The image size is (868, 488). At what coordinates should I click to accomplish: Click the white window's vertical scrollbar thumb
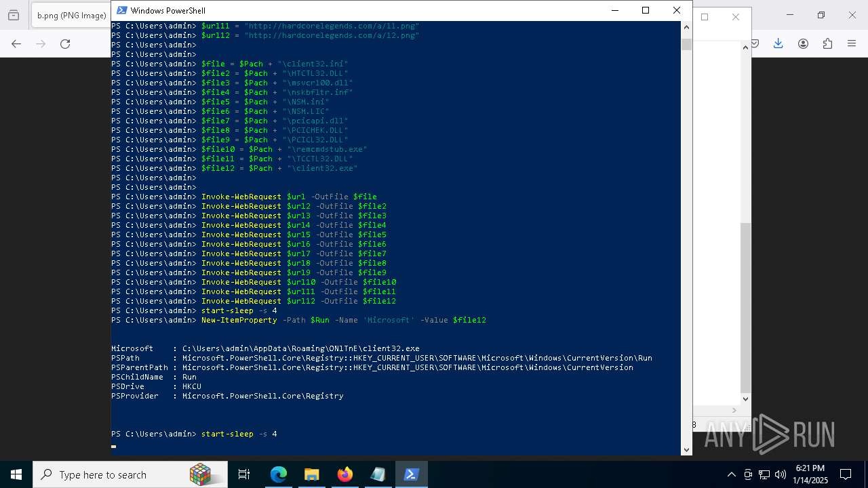[x=746, y=308]
